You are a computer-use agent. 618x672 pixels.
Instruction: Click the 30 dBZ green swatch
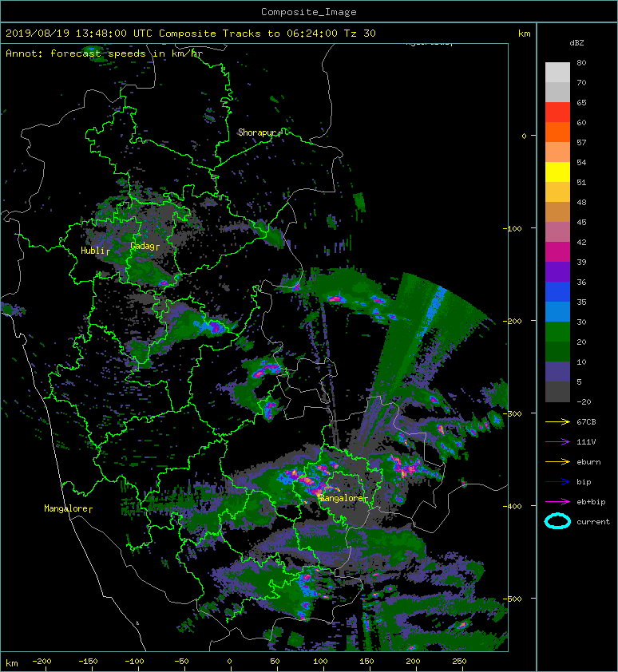(x=557, y=331)
